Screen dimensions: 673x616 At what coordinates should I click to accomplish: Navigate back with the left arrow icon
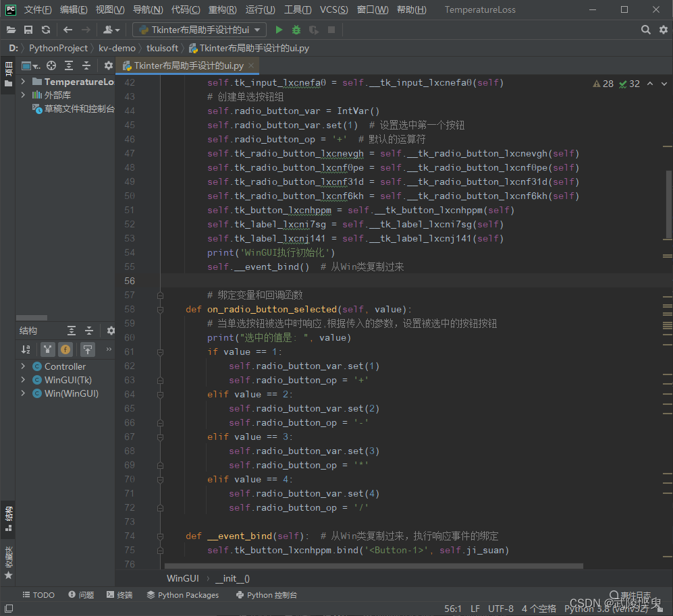(x=68, y=30)
